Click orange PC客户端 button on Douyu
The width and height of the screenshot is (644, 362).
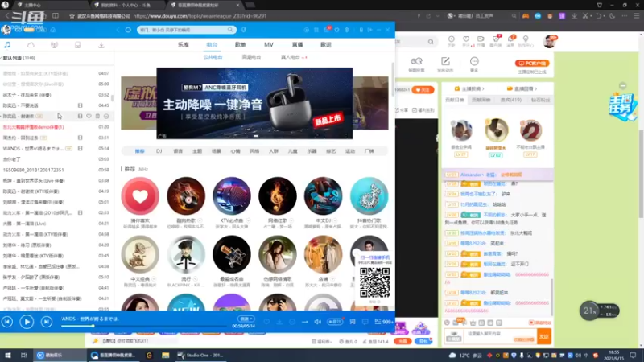pos(532,64)
